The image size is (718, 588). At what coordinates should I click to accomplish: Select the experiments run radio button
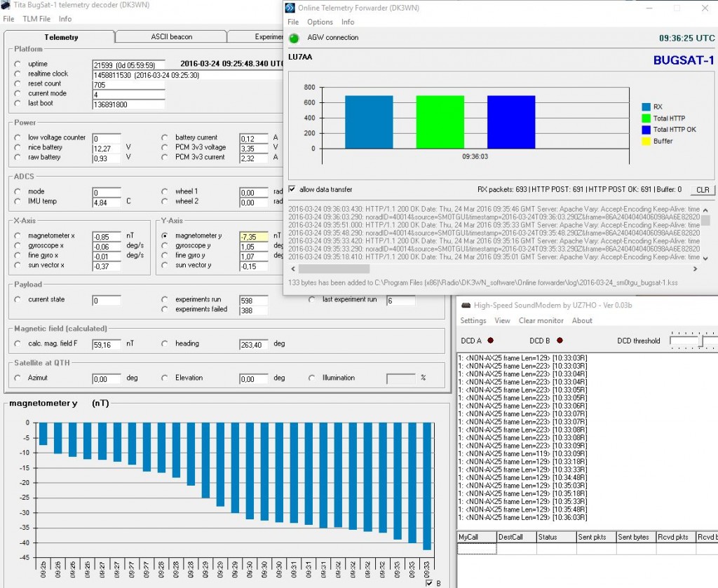pyautogui.click(x=164, y=299)
